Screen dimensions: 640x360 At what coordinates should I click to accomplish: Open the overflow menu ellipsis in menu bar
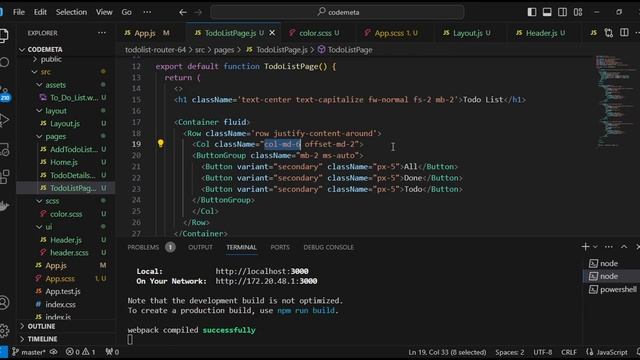(x=147, y=12)
